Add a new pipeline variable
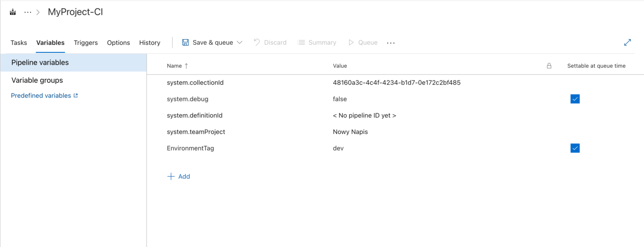The image size is (644, 247). pyautogui.click(x=179, y=176)
